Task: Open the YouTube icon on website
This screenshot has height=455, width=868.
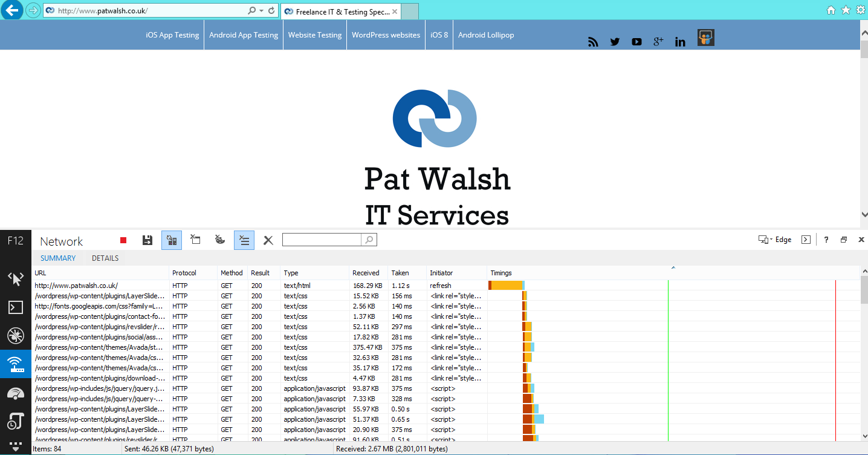Action: [x=636, y=42]
